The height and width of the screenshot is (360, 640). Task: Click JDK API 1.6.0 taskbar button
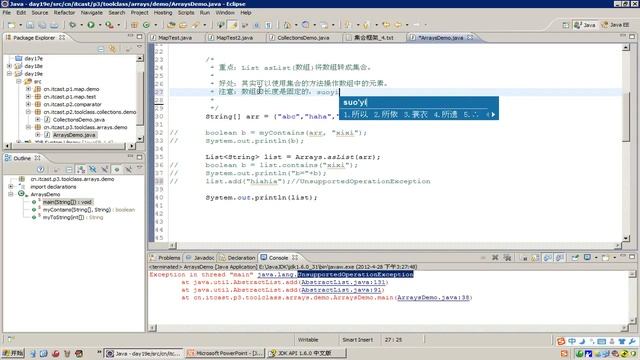pos(307,353)
